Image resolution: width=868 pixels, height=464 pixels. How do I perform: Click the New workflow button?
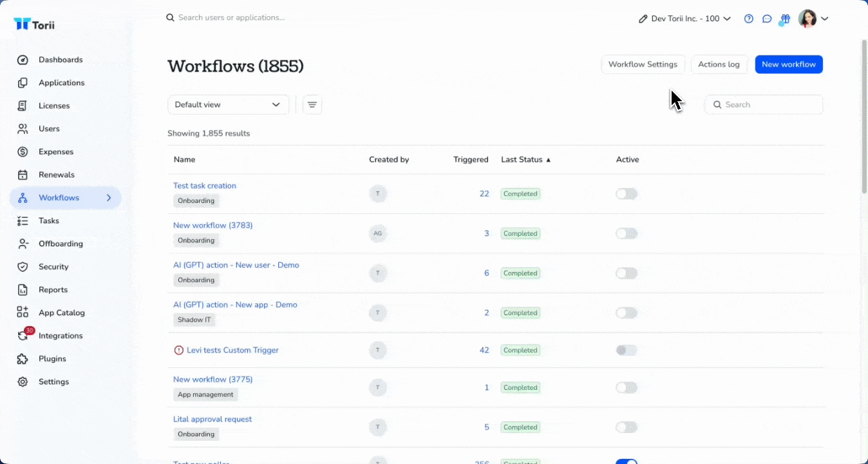pos(789,64)
